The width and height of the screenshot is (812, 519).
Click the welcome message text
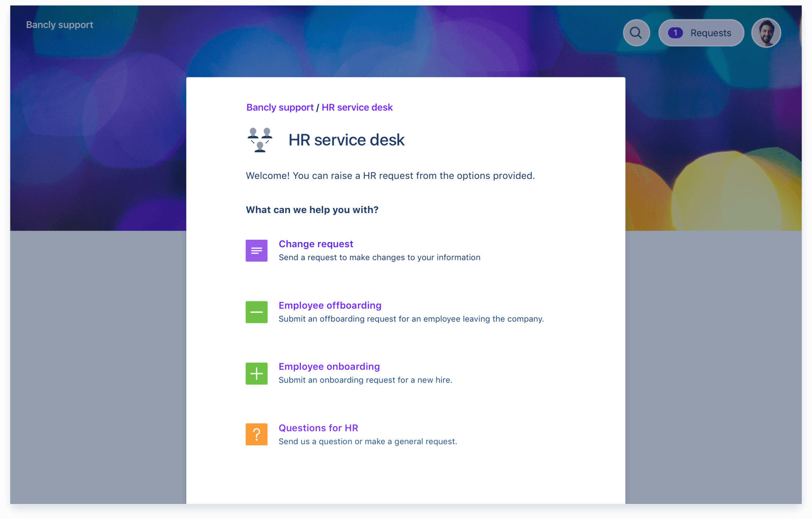(x=390, y=175)
